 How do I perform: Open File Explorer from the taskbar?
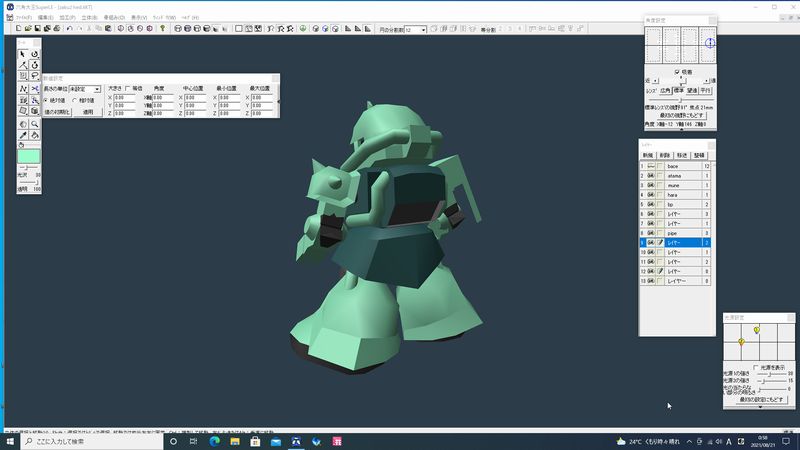(235, 441)
